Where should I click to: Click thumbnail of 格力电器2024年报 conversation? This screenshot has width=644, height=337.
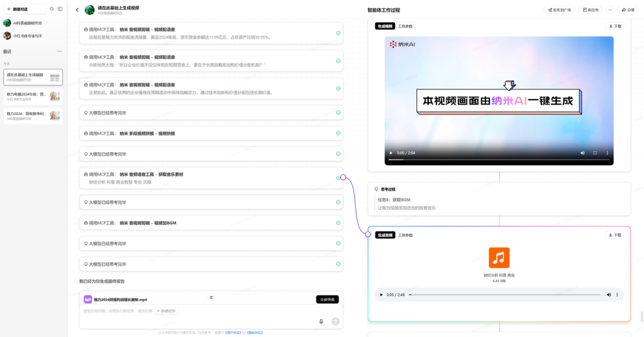tap(55, 97)
